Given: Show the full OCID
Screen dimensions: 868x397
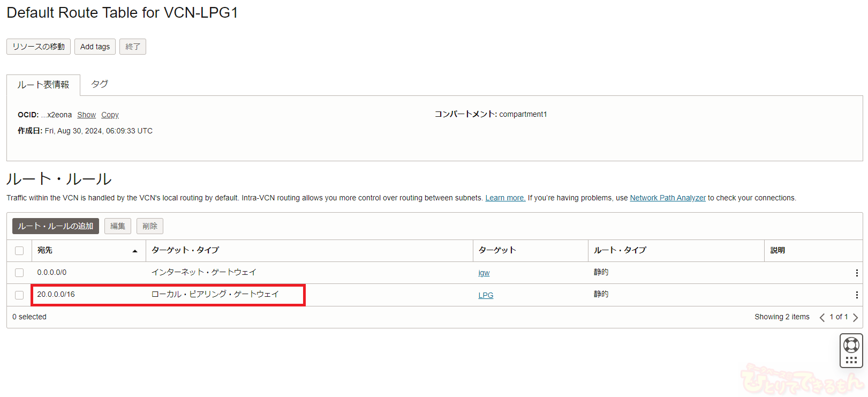Looking at the screenshot, I should (x=86, y=115).
